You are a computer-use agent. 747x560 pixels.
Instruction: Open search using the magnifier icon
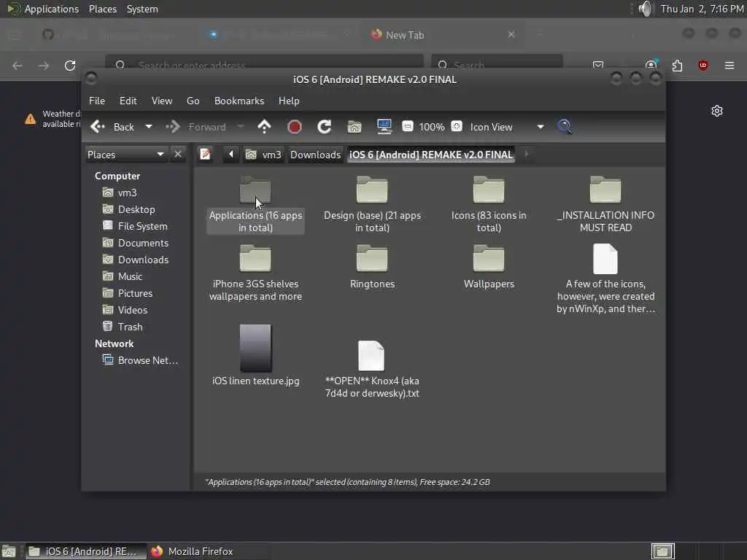pyautogui.click(x=565, y=127)
